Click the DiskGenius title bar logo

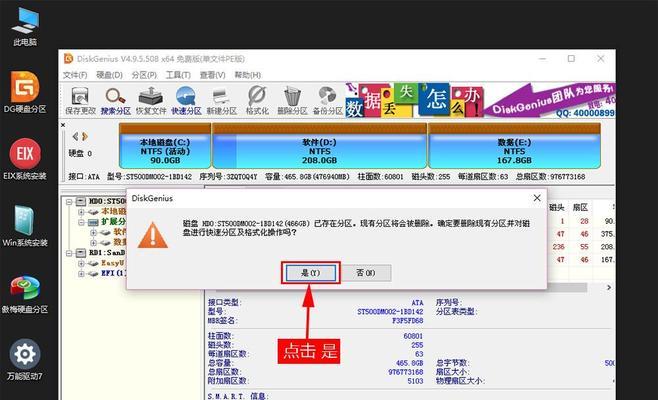point(68,59)
